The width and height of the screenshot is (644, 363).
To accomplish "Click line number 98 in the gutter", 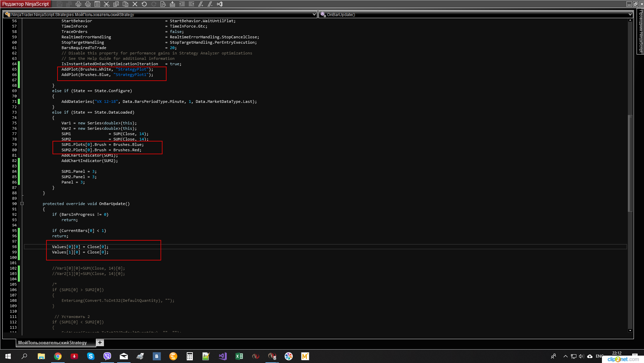I will coord(14,247).
